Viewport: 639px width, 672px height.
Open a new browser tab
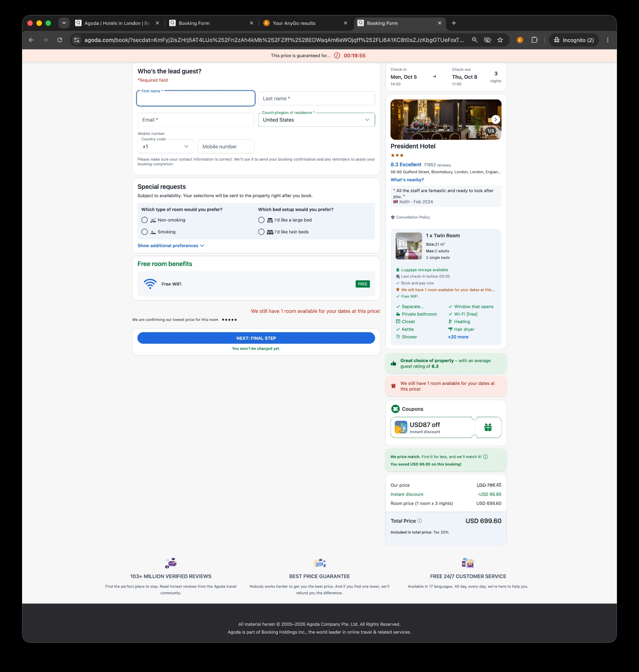point(454,23)
